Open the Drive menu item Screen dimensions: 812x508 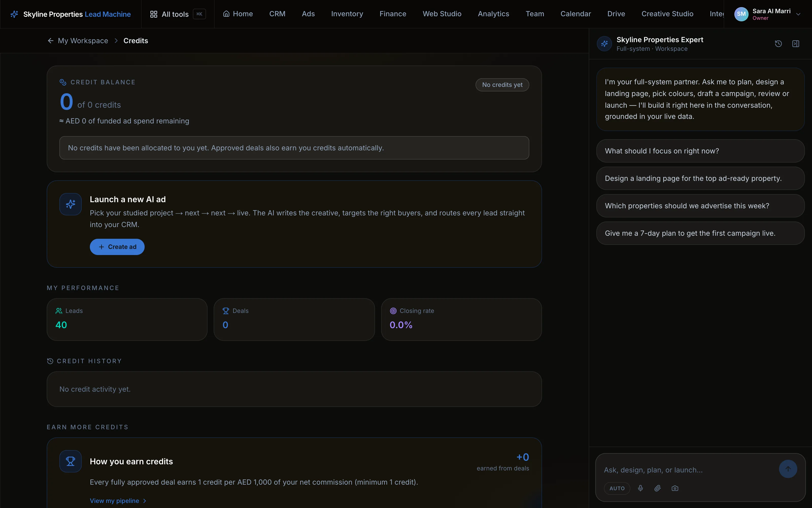click(x=616, y=14)
